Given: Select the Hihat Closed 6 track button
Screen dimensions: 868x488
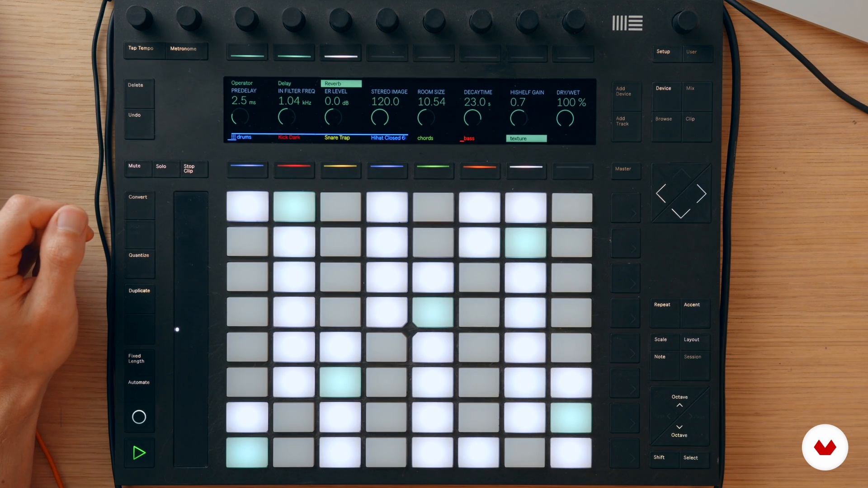Looking at the screenshot, I should coord(387,170).
